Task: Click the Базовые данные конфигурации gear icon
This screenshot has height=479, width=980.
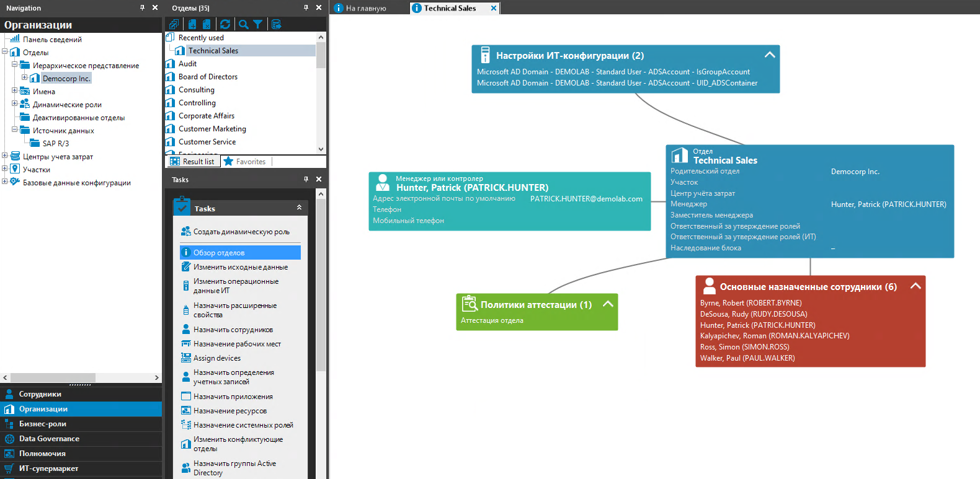Action: 15,182
